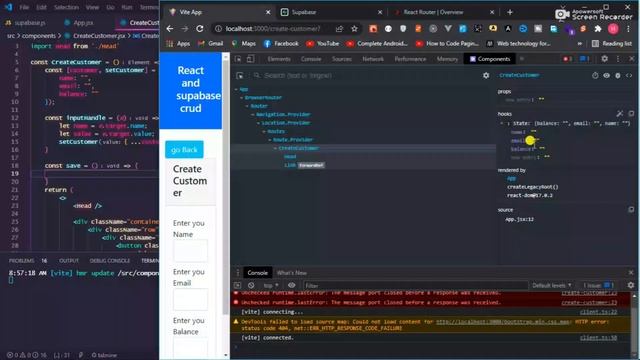Image resolution: width=640 pixels, height=360 pixels.
Task: Collapse the Navigation.Provider tree node
Action: tap(253, 114)
